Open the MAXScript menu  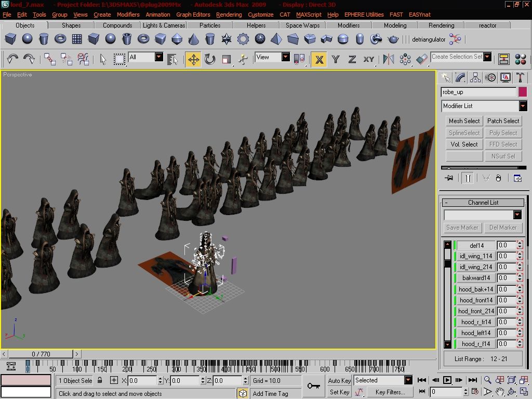point(309,15)
